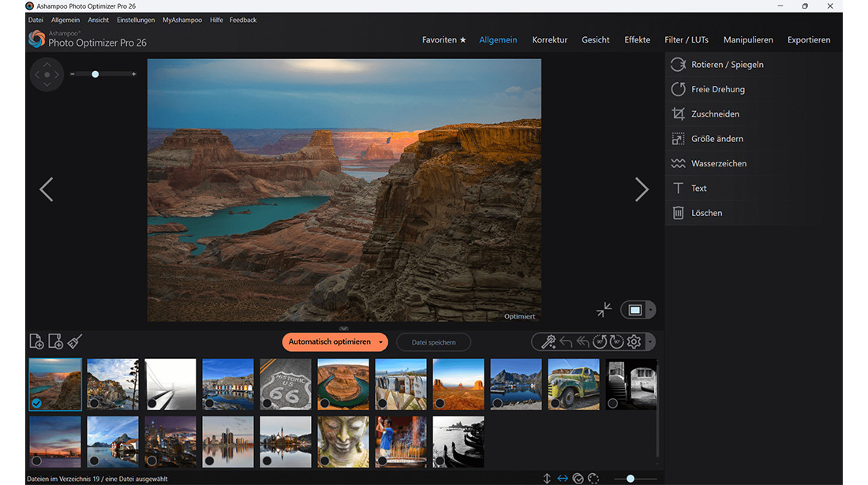Image resolution: width=868 pixels, height=485 pixels.
Task: Switch to the Favoriten tab
Action: click(x=444, y=39)
